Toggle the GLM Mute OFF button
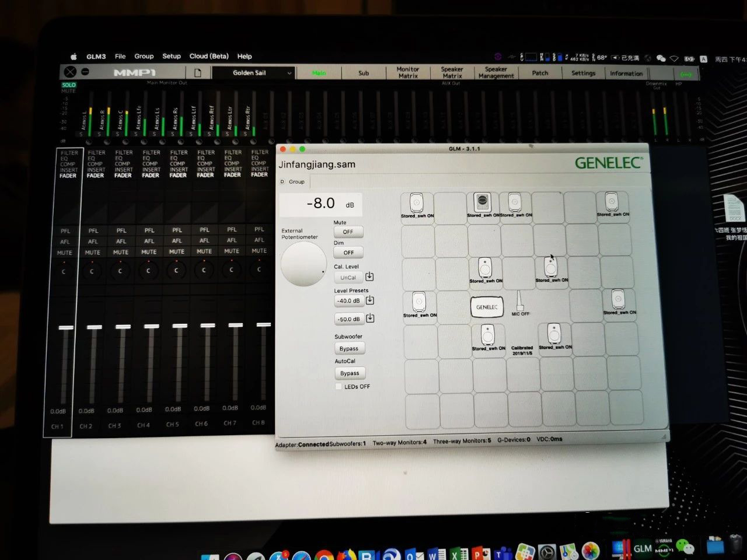Screen dimensions: 747x560 pos(348,232)
